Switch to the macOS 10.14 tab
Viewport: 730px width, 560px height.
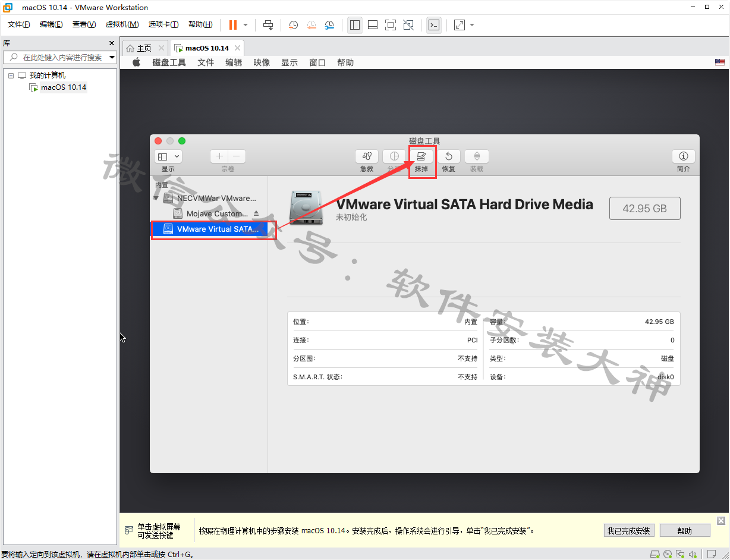pyautogui.click(x=207, y=48)
